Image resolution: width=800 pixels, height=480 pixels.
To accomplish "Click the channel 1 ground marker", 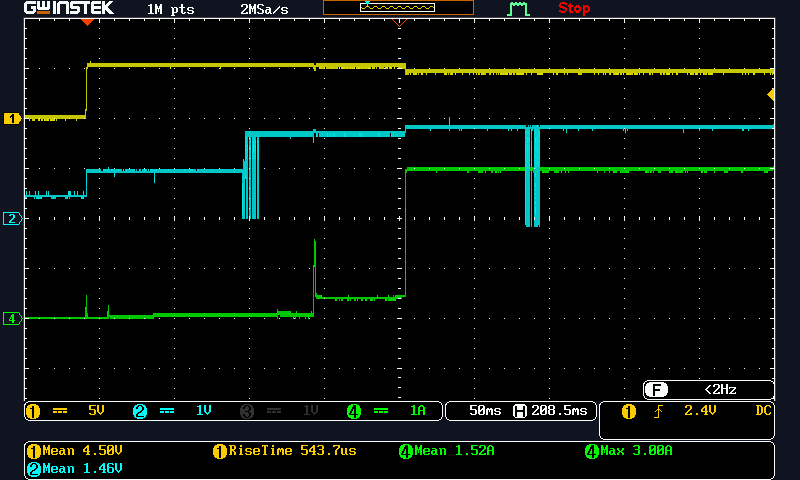I will pos(12,118).
